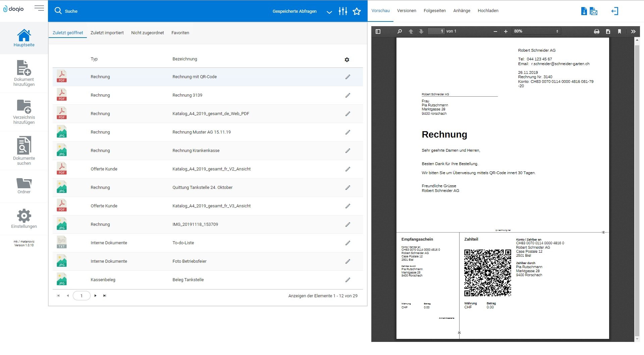
Task: Switch to Zuletzt importiert tab
Action: point(107,33)
